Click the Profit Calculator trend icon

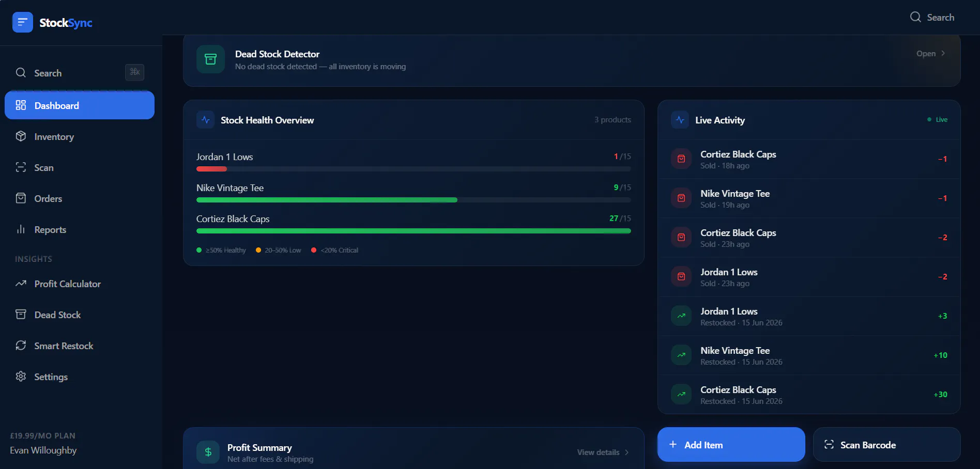pos(21,284)
